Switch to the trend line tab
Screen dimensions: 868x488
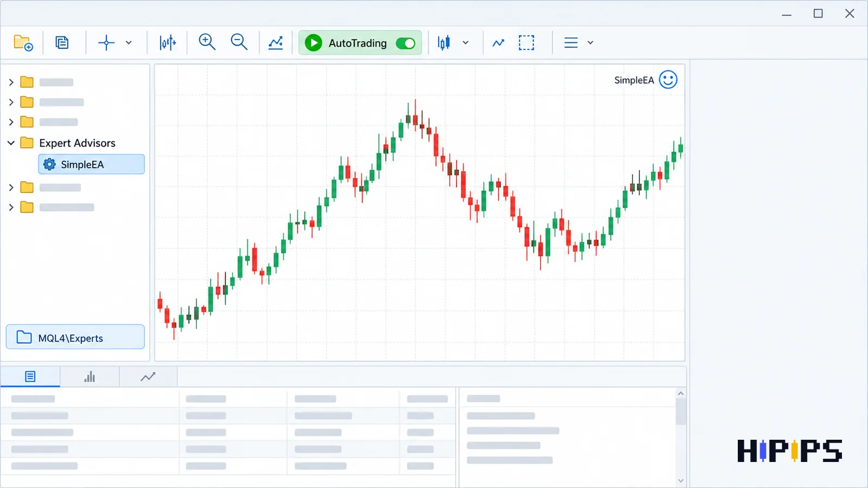coord(148,377)
